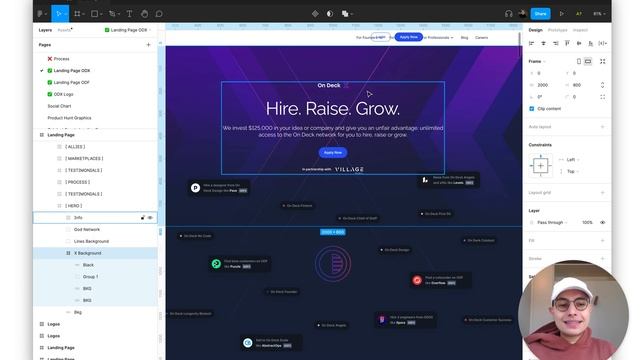
Task: Select the Hand tool
Action: (144, 14)
